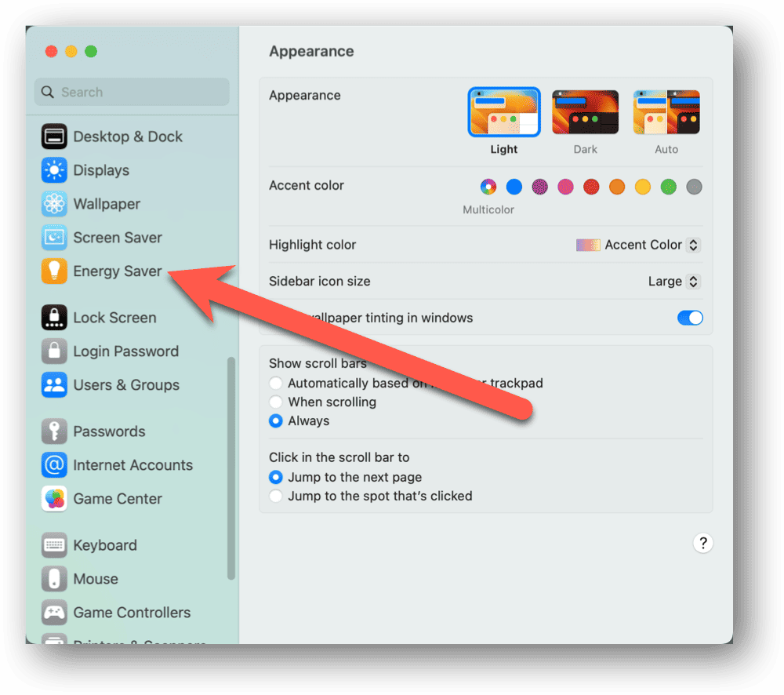784x695 pixels.
Task: Click the Energy Saver lightbulb icon
Action: [x=54, y=271]
